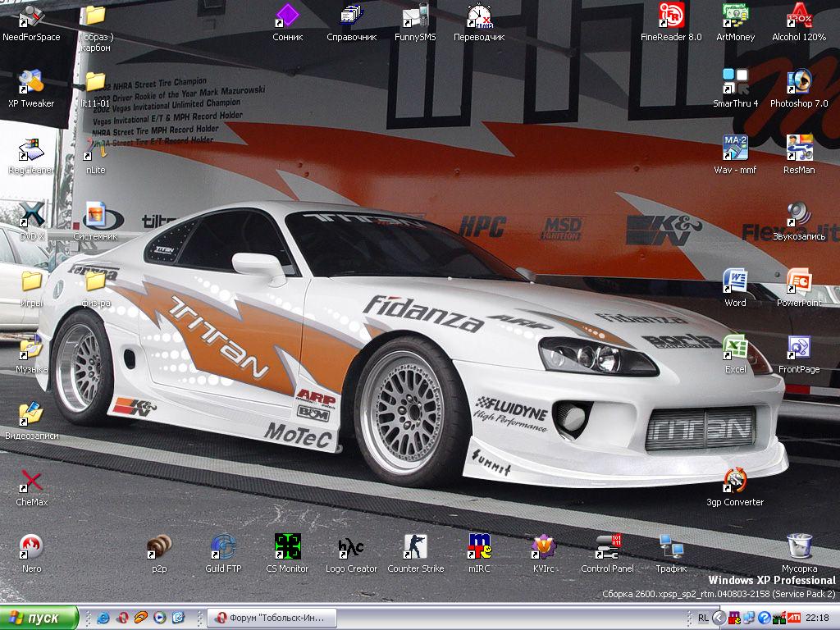Launch Guild FTP shortcut

[223, 555]
